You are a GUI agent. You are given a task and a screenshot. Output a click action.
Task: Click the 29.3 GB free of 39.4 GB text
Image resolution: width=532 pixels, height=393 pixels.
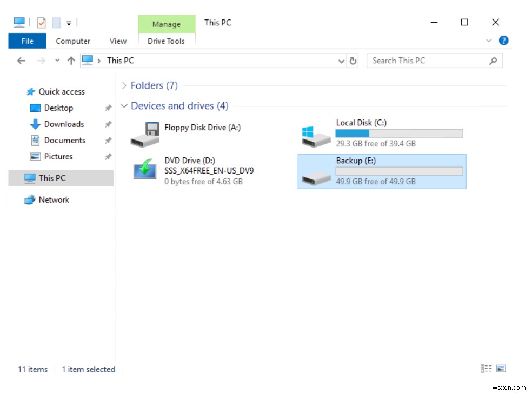pyautogui.click(x=376, y=144)
